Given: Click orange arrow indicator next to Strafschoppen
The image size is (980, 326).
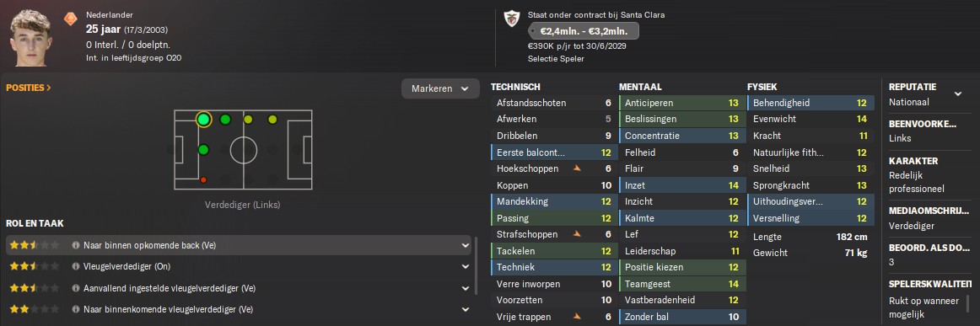Looking at the screenshot, I should pos(577,234).
